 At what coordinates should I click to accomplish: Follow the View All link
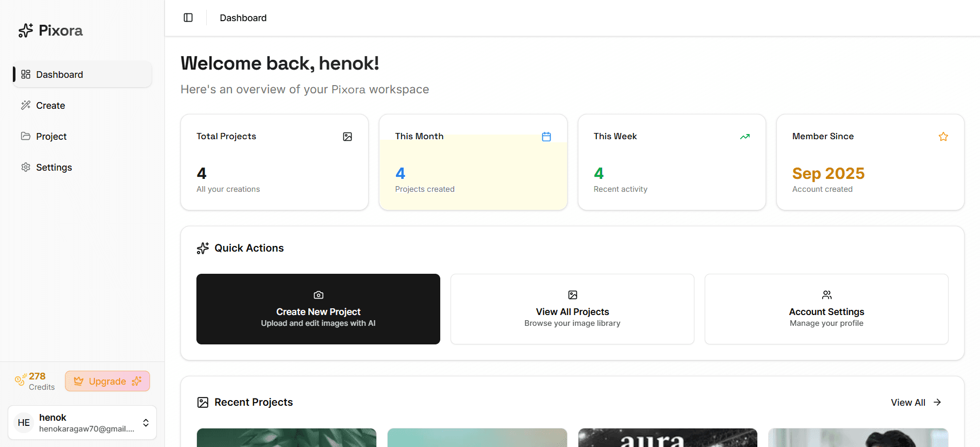pyautogui.click(x=916, y=403)
